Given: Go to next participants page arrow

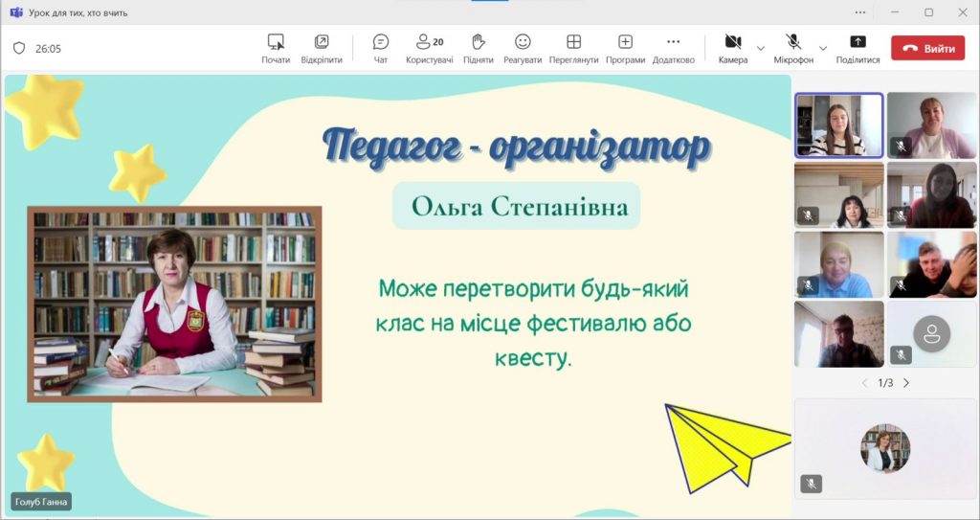Looking at the screenshot, I should [x=906, y=383].
